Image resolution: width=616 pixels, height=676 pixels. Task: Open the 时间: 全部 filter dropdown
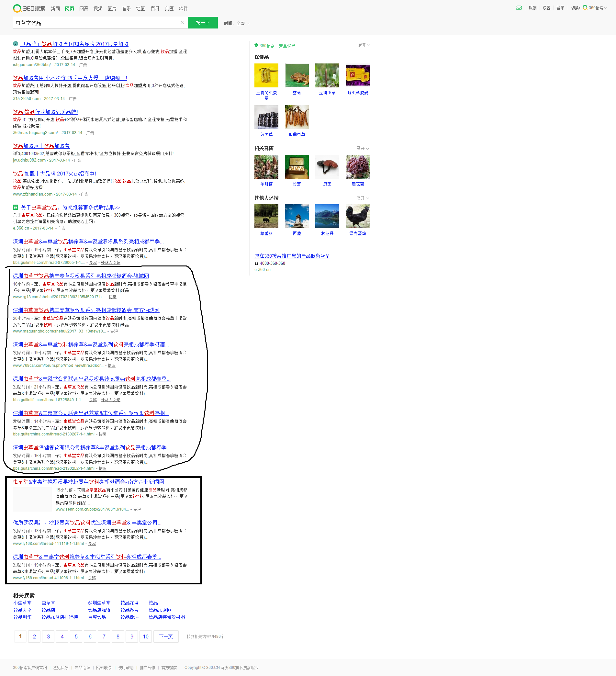(237, 23)
